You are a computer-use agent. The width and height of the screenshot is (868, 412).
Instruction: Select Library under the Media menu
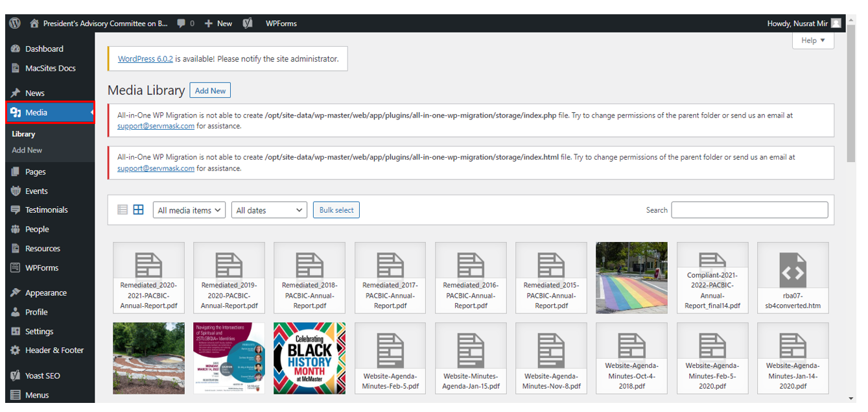click(x=23, y=134)
